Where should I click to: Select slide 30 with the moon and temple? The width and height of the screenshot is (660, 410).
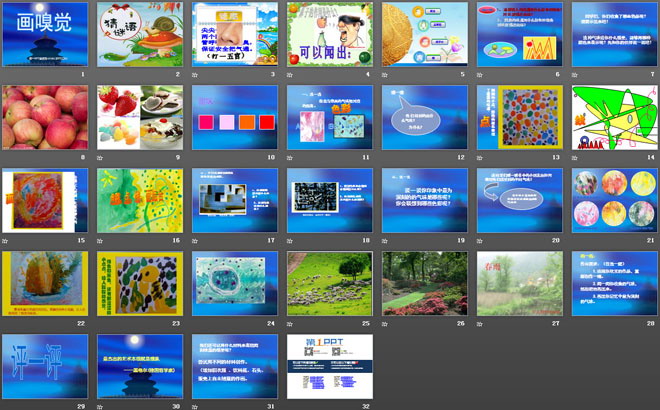[140, 366]
